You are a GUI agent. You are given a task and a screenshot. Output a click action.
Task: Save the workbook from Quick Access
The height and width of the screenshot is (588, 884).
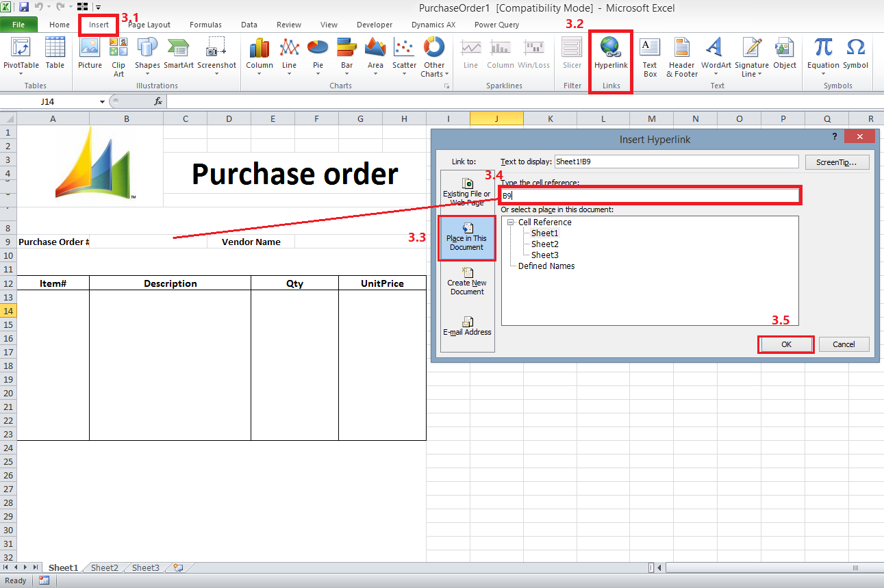(24, 7)
